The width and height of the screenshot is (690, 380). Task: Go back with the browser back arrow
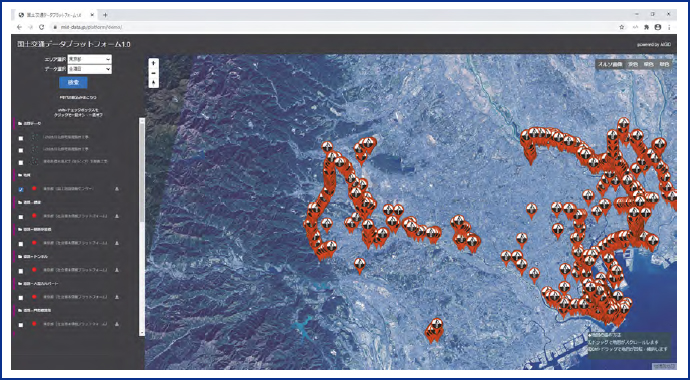pos(19,27)
